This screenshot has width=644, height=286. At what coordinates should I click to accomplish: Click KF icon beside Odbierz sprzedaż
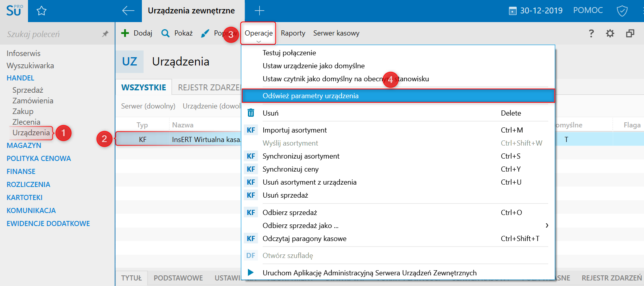[x=251, y=213]
